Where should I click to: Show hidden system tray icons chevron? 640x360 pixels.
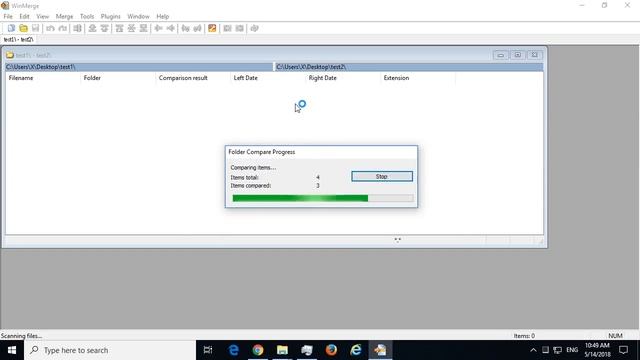pyautogui.click(x=533, y=350)
